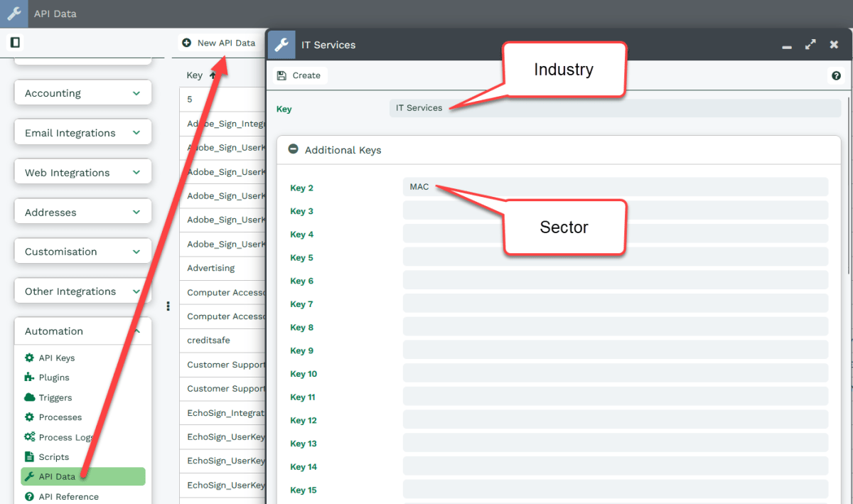Open Triggers cloud item
This screenshot has width=853, height=504.
coord(55,398)
